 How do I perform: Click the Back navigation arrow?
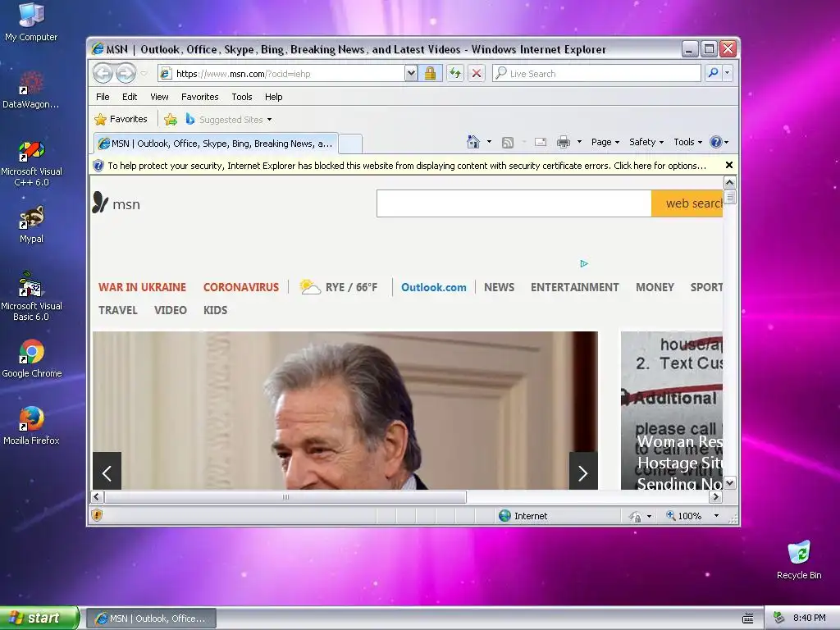click(x=103, y=73)
